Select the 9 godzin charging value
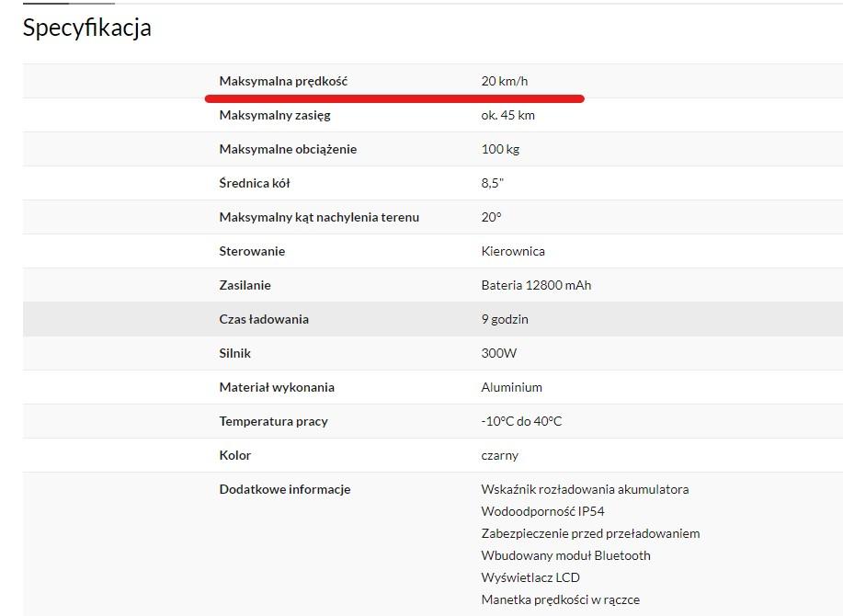 click(505, 319)
